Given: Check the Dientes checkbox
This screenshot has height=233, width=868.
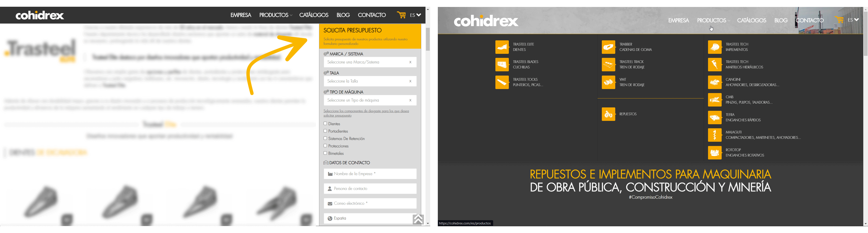Looking at the screenshot, I should pos(325,124).
